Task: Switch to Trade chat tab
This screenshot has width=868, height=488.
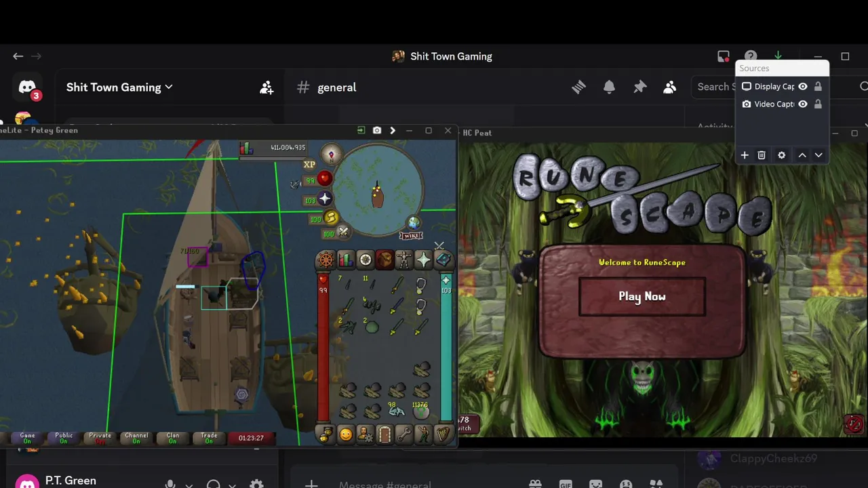Action: 209,438
